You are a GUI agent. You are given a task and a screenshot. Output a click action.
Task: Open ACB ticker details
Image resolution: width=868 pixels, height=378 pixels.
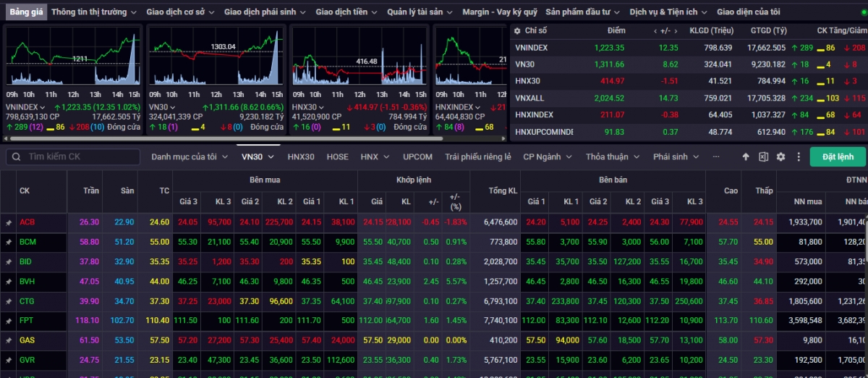point(27,222)
